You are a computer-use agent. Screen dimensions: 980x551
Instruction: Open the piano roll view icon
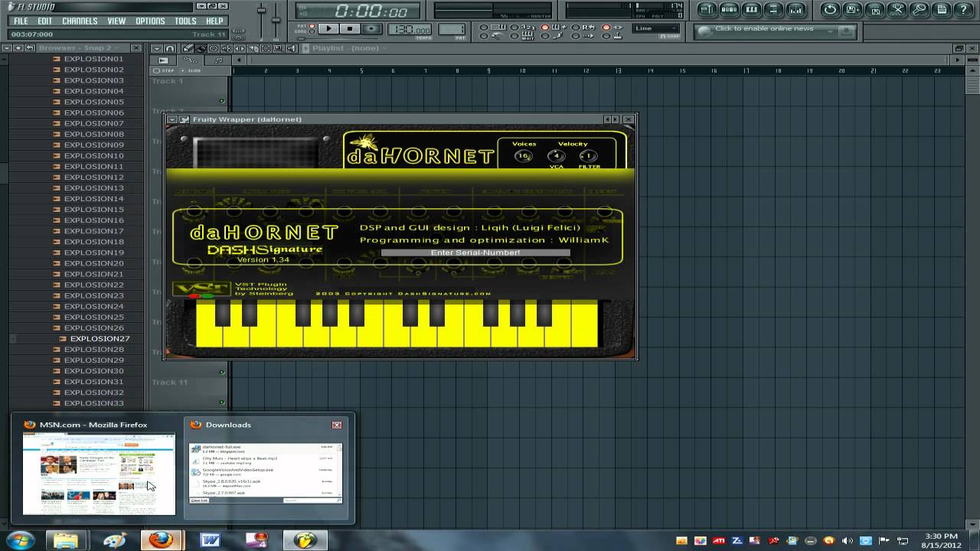coord(752,10)
